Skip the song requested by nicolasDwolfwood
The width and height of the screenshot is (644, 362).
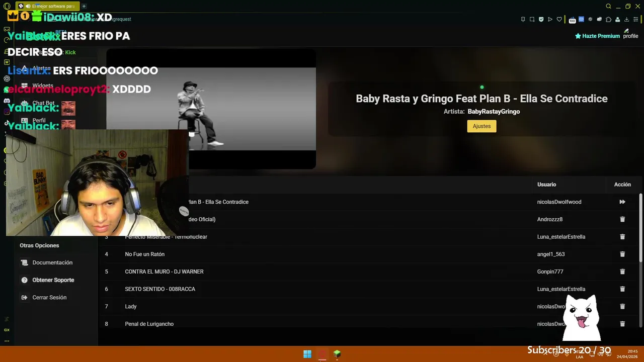click(x=622, y=202)
